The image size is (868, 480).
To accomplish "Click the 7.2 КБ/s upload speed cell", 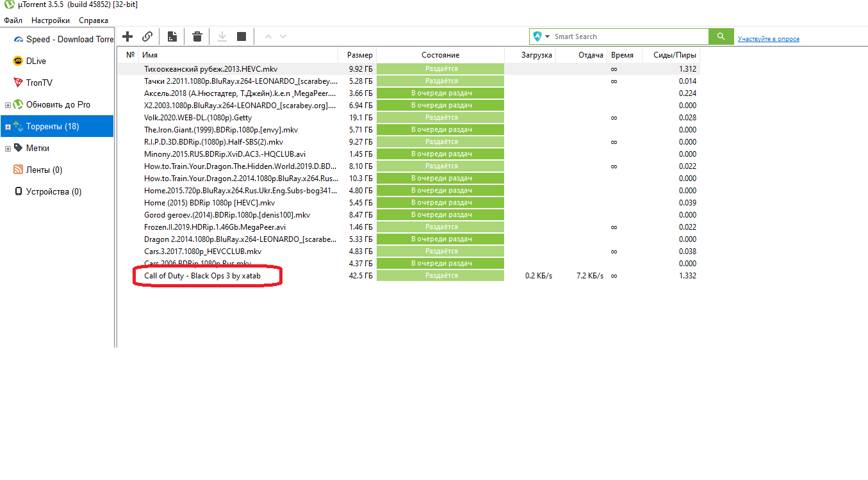I will (x=590, y=275).
